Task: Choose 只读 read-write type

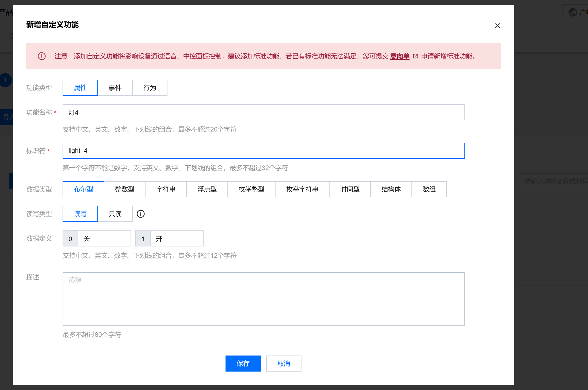Action: coord(115,214)
